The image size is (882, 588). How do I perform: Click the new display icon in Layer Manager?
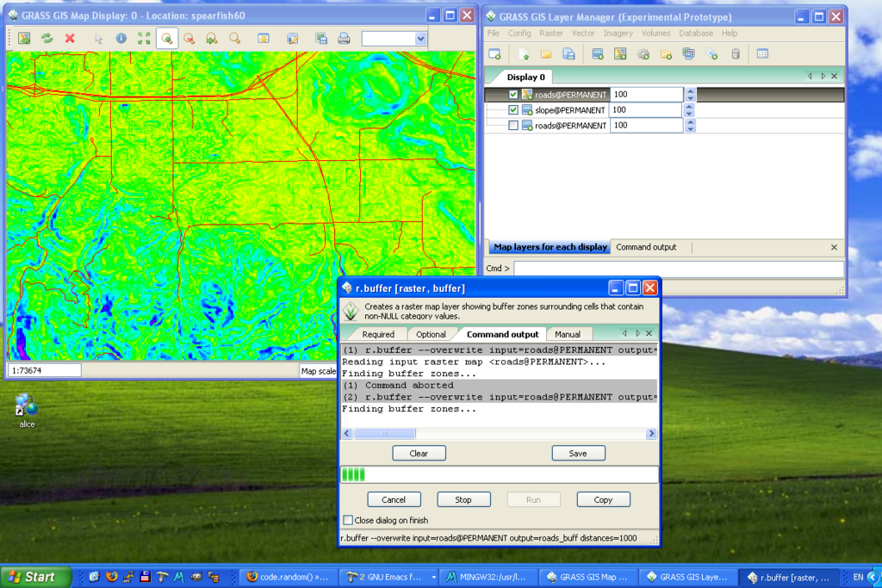point(494,54)
